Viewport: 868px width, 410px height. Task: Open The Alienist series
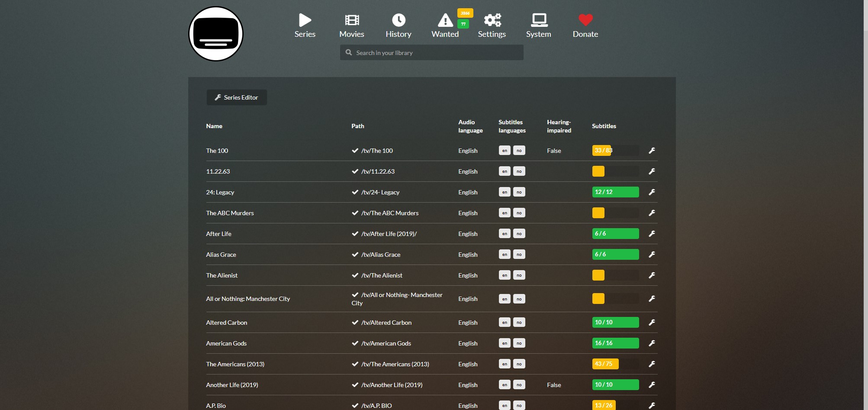(222, 275)
